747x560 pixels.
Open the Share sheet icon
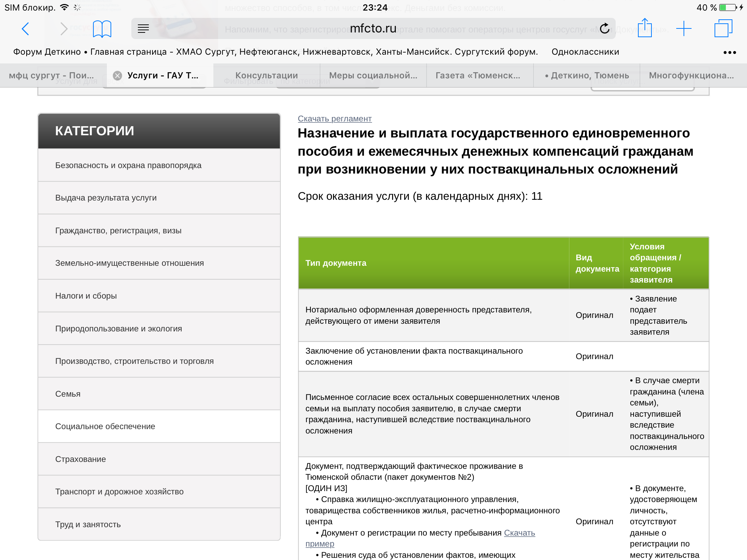click(645, 28)
